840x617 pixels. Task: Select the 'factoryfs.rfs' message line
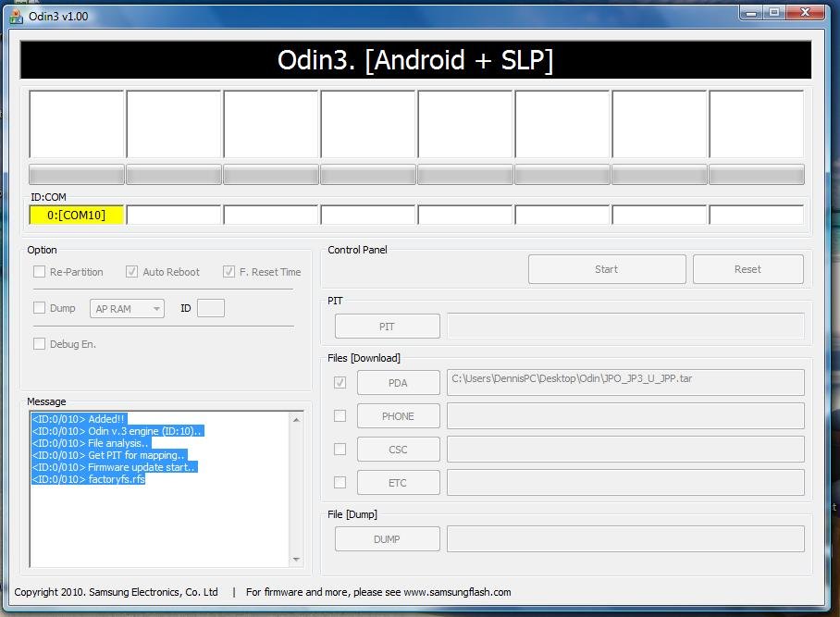(x=89, y=479)
